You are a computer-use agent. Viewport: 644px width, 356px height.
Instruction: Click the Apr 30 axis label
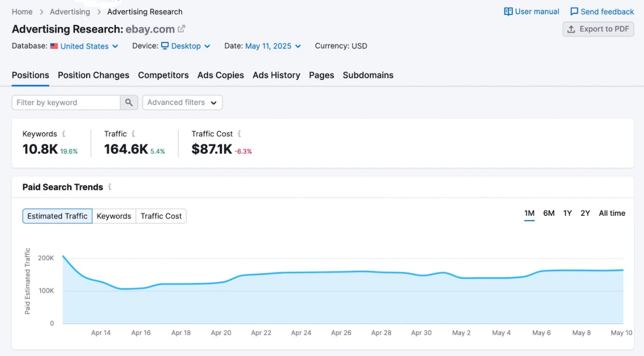(421, 333)
